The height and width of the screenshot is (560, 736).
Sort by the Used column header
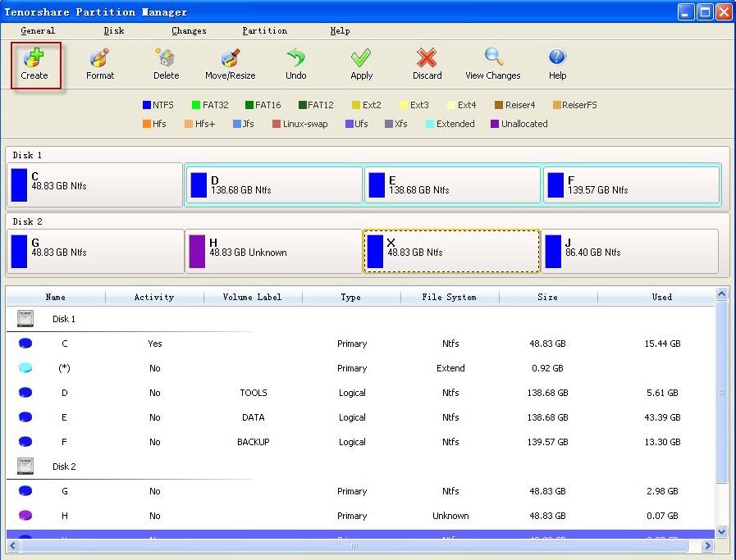coord(656,297)
